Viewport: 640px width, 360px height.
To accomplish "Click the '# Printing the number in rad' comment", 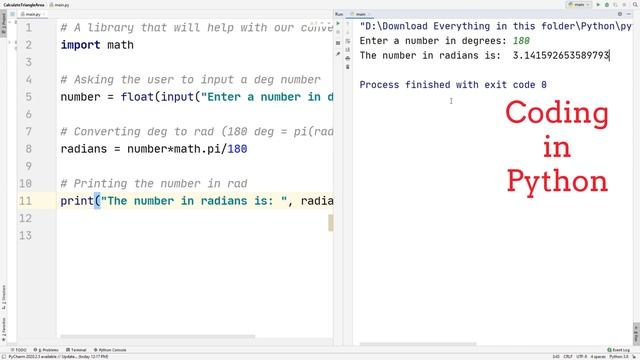I will [154, 184].
